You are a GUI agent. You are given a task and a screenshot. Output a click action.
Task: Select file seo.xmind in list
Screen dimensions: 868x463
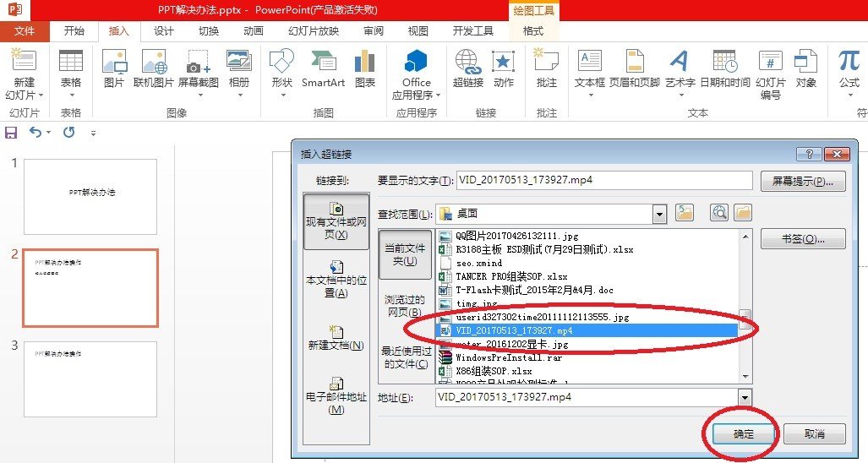tap(479, 264)
